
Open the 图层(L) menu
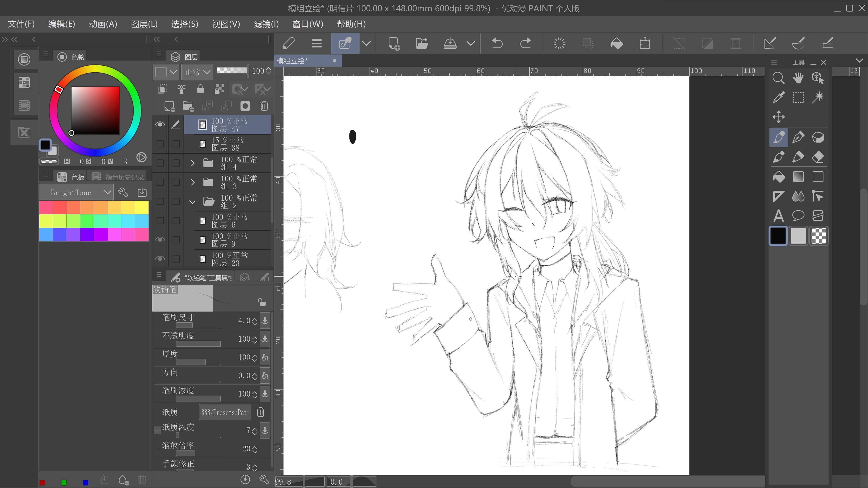(144, 24)
